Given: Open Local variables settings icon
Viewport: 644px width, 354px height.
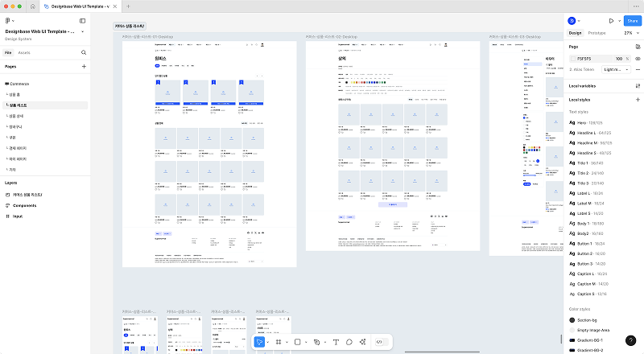Looking at the screenshot, I should click(638, 86).
